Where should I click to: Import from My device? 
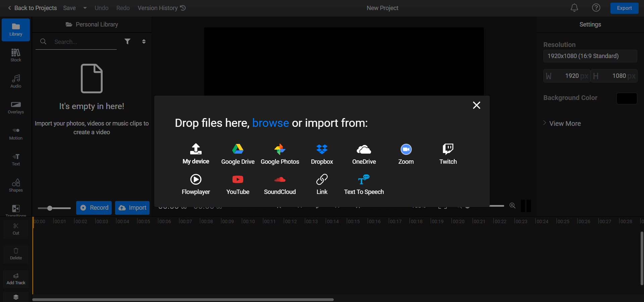[x=196, y=154]
